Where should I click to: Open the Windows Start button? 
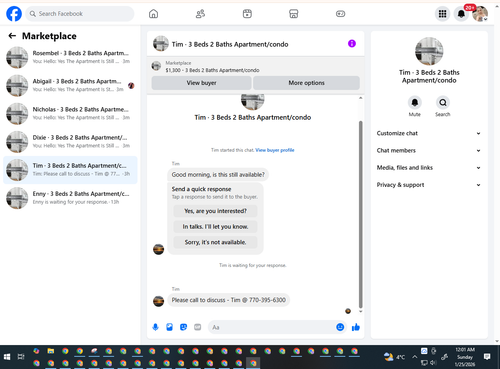tap(7, 357)
